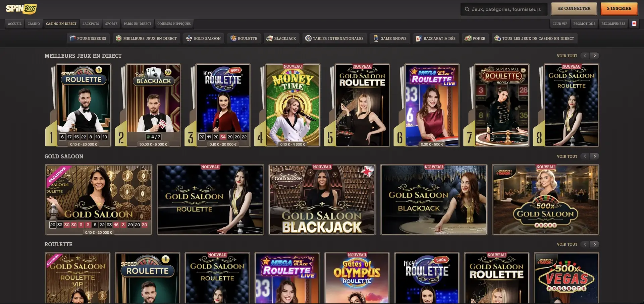Previous arrow in Gold Saloon section

coord(585,156)
